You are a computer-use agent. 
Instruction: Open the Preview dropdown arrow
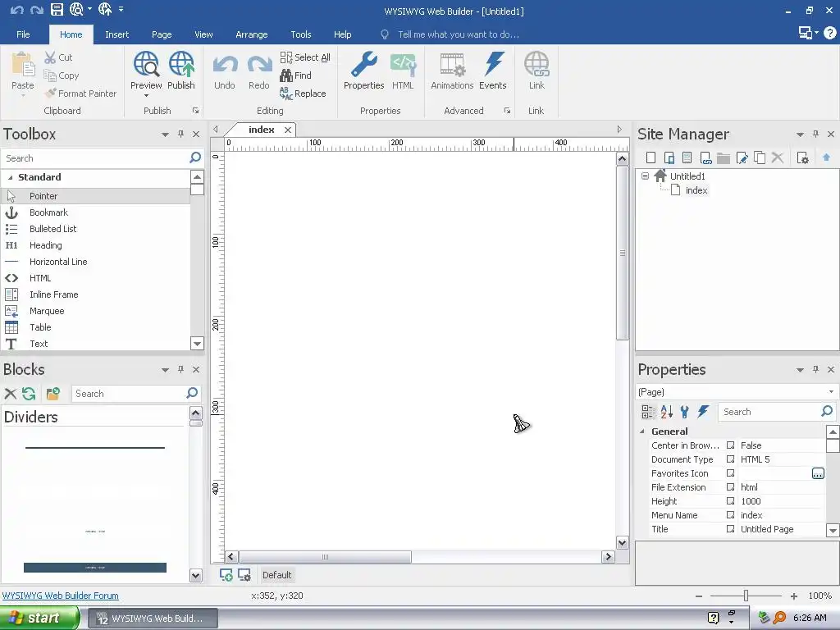(x=146, y=96)
